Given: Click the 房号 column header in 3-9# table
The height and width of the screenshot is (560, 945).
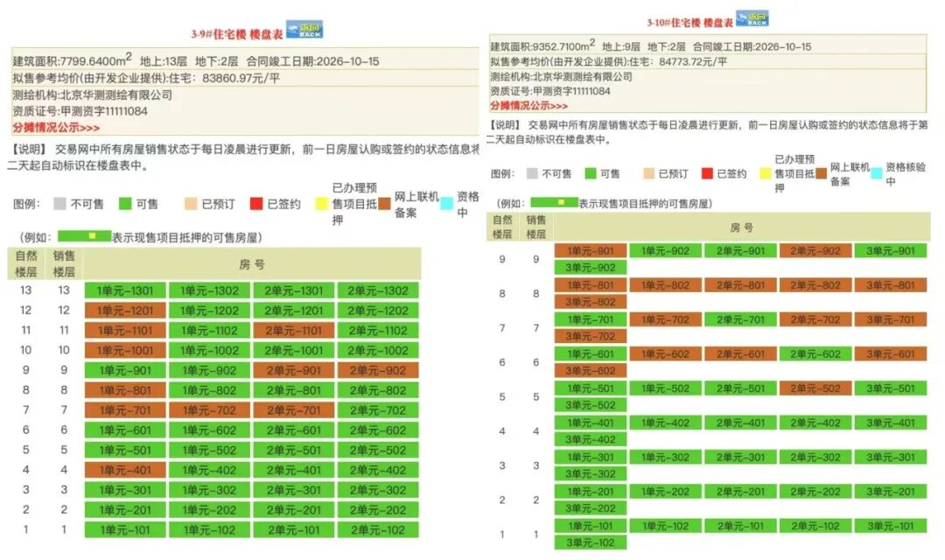Looking at the screenshot, I should (x=251, y=263).
